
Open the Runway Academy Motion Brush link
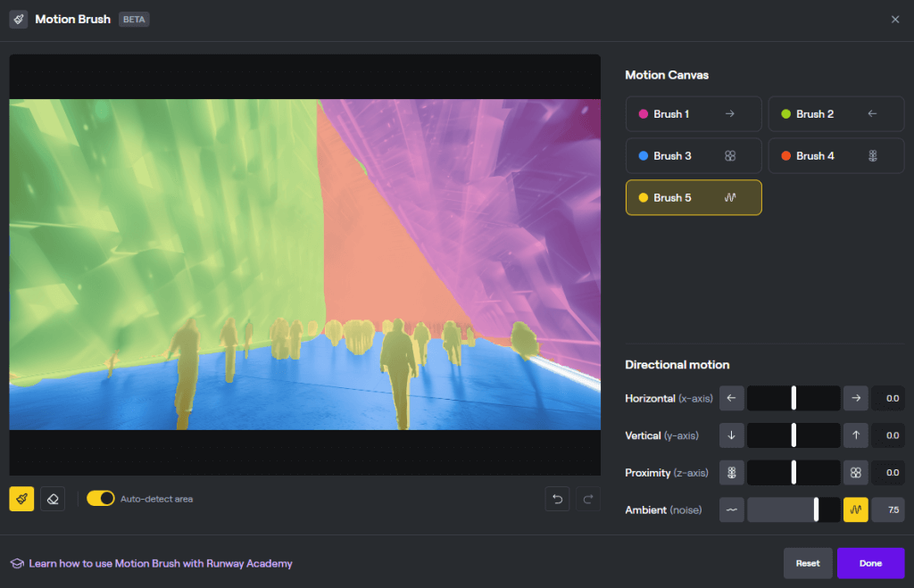[x=161, y=564]
